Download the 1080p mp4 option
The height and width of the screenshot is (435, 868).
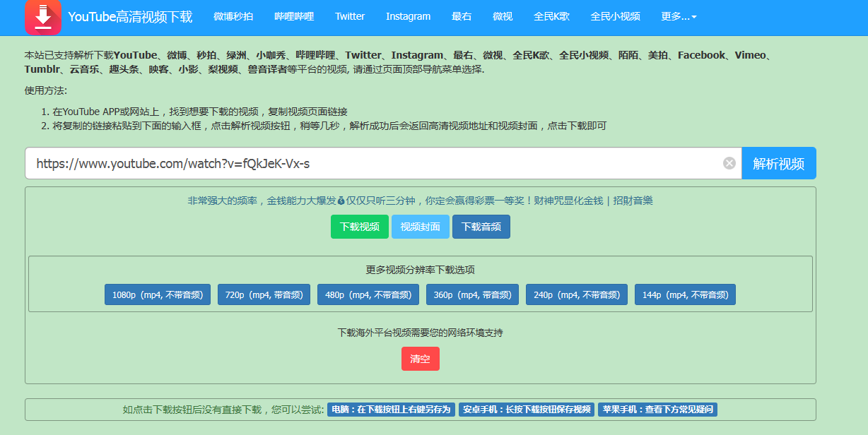[158, 294]
